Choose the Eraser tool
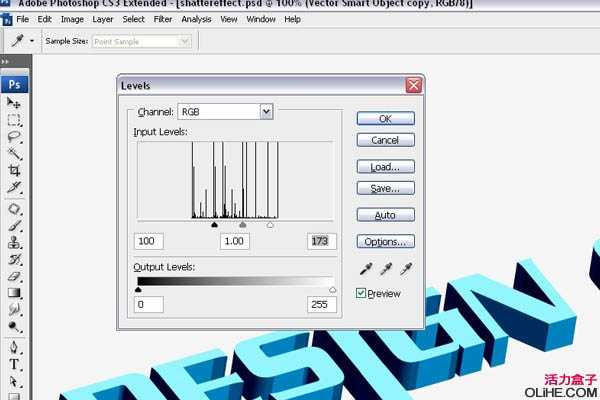Screen dimensions: 600x400 click(x=14, y=276)
